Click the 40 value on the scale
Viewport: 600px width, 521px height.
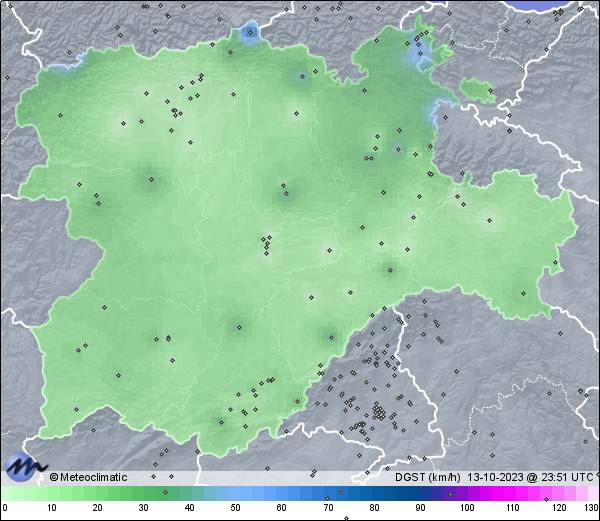(189, 508)
